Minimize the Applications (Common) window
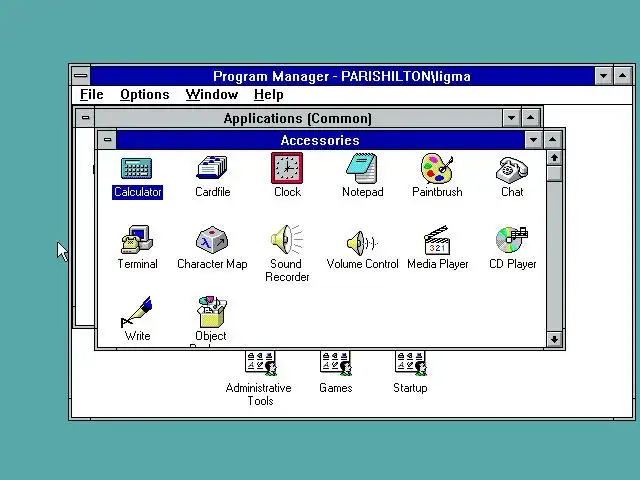Screen dimensions: 640x480 click(511, 118)
